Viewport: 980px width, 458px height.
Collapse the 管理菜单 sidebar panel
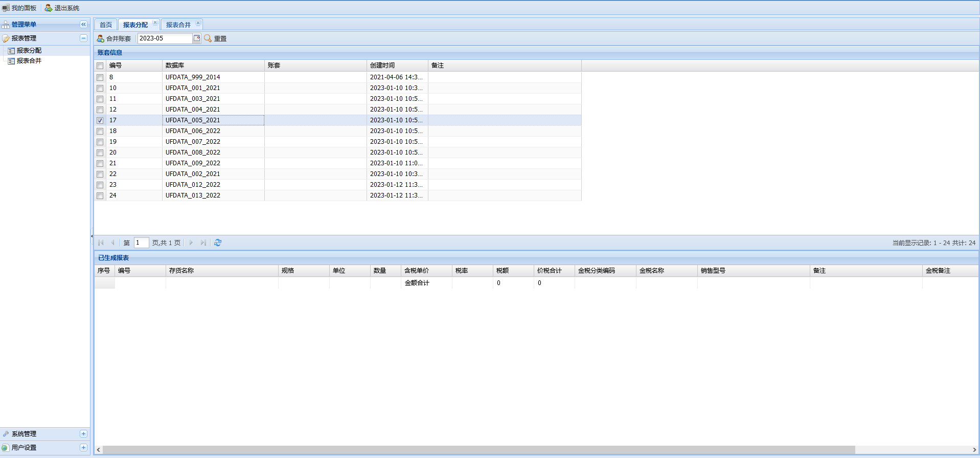coord(83,25)
